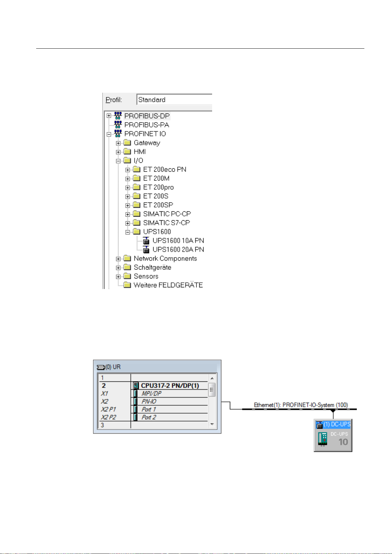Expand the Schaltgeräte folder

(x=118, y=268)
